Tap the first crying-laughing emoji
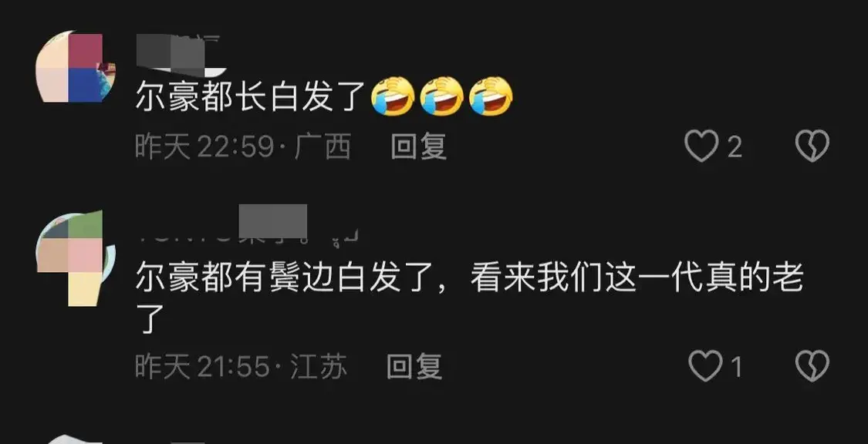The image size is (868, 444). (393, 96)
